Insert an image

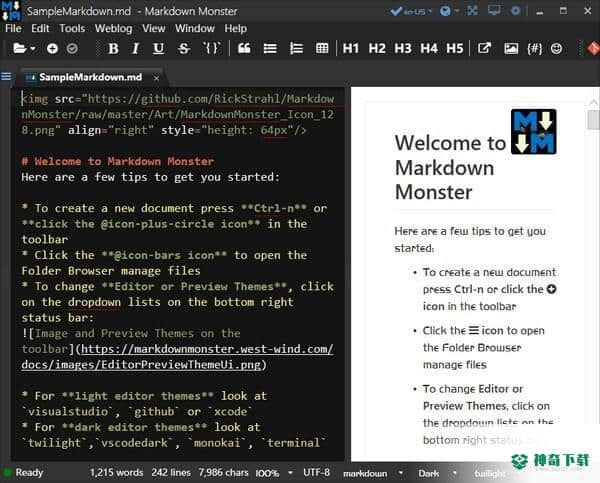point(511,49)
